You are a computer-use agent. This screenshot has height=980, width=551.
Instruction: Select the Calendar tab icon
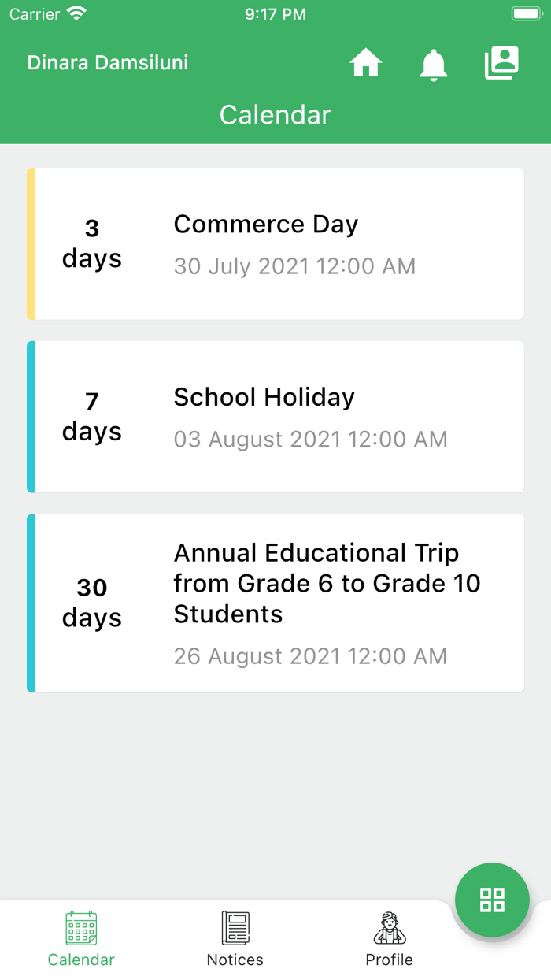tap(81, 928)
